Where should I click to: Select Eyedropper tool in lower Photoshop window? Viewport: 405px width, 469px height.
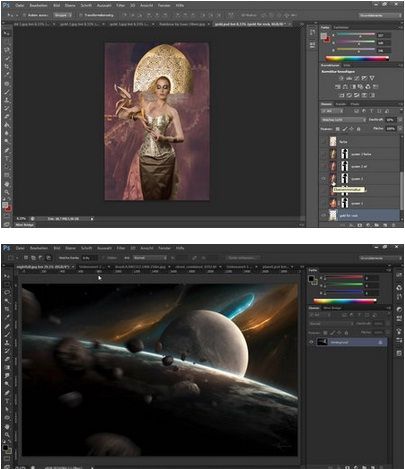[x=7, y=318]
